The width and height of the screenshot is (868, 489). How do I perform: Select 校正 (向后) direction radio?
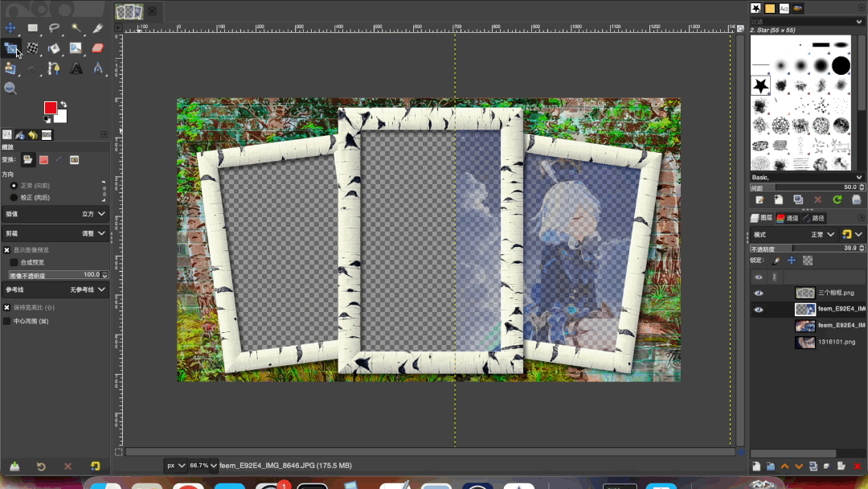[14, 198]
